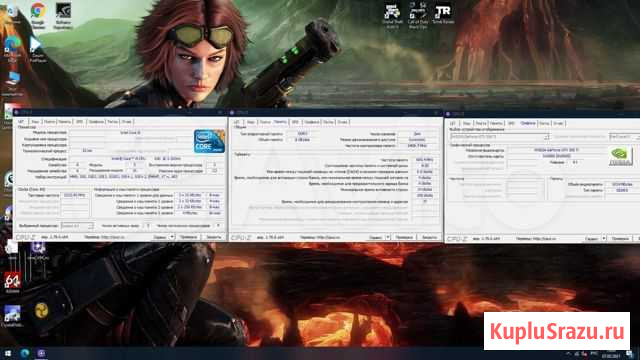Select Память tab in right CPU-Z window
Screen dimensions: 640x360
coord(496,123)
